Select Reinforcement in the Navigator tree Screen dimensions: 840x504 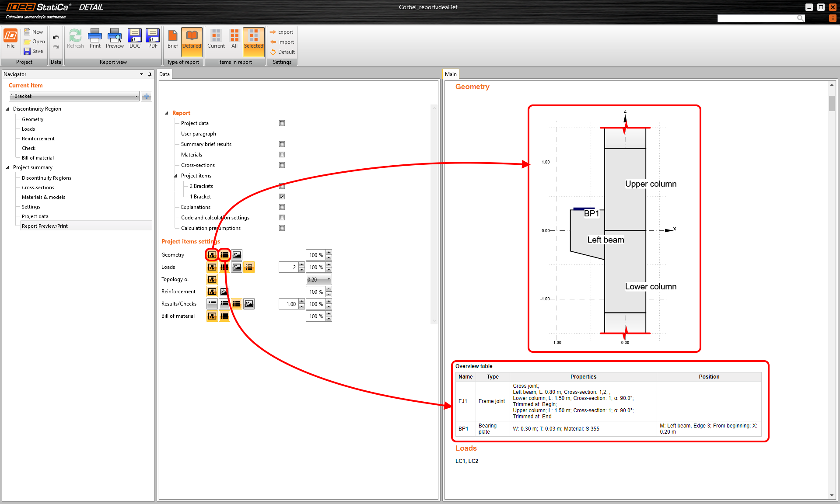pyautogui.click(x=38, y=139)
